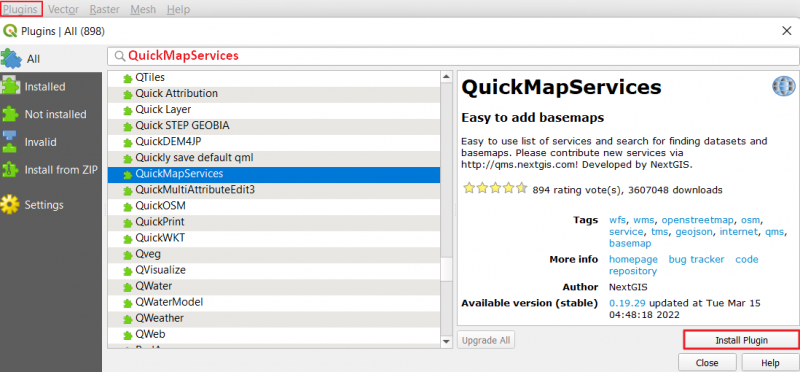The image size is (800, 372).
Task: Select QuickMapServices in the plugin list
Action: click(274, 174)
